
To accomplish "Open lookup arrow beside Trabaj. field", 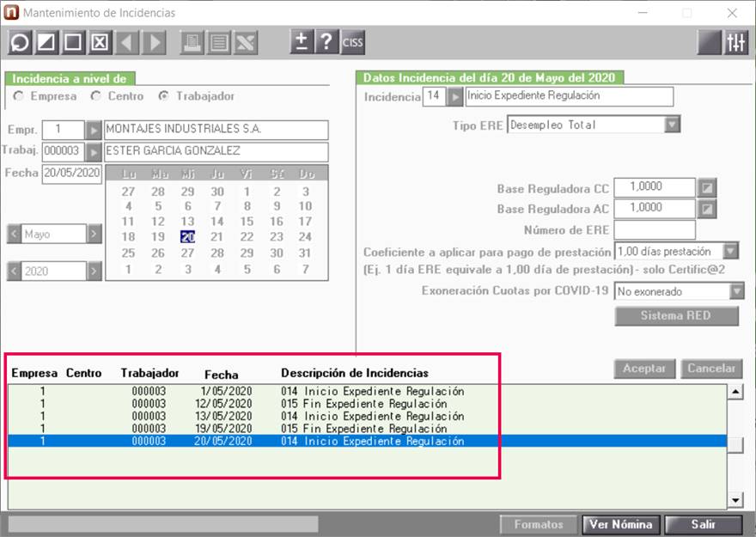I will (94, 152).
